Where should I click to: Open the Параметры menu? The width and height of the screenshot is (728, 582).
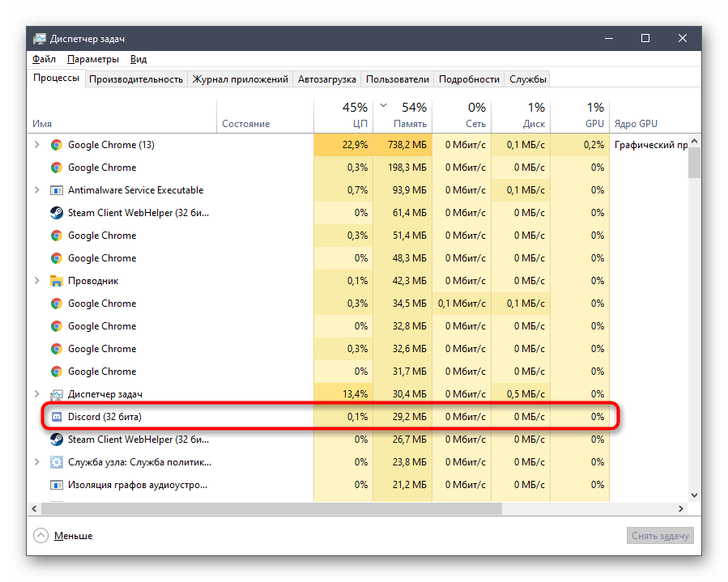pos(93,59)
